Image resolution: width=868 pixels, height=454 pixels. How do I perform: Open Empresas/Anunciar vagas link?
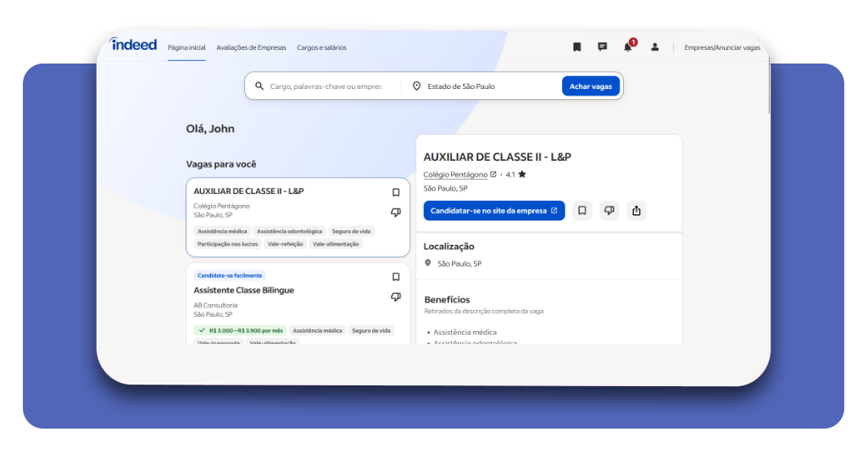tap(722, 47)
